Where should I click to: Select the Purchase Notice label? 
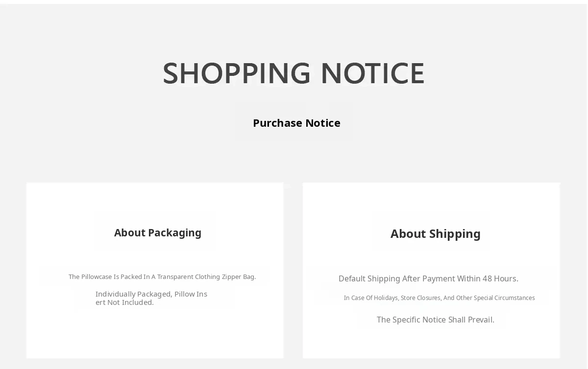pos(296,123)
